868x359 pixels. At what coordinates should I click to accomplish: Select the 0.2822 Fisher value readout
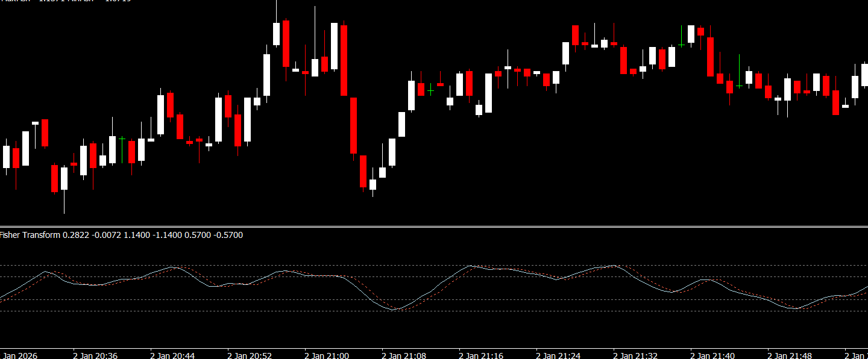[75, 235]
